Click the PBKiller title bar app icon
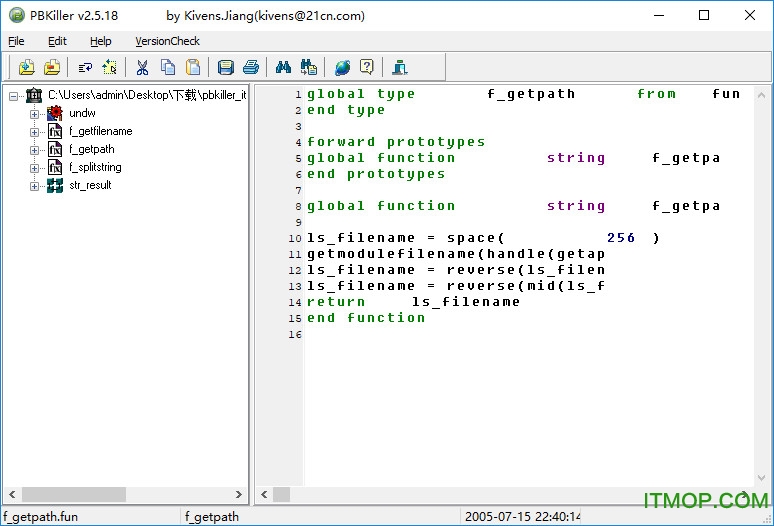 coord(17,15)
